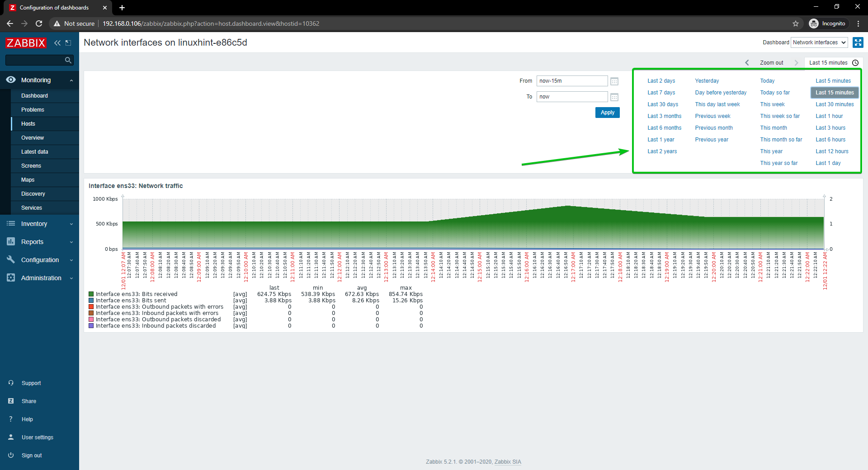Click the From time input field
Screen dimensions: 868x470
pos(572,81)
